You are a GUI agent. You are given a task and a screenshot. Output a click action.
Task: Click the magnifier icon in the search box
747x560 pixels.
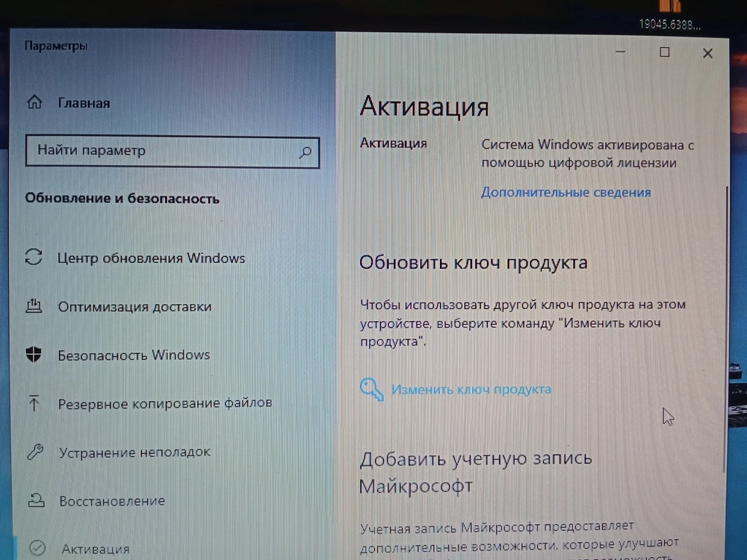coord(305,152)
